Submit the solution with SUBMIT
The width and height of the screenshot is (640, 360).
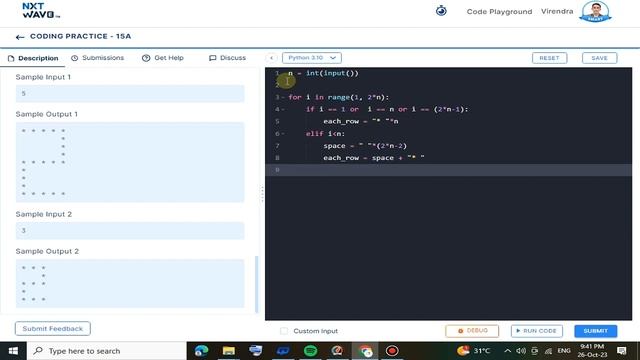(596, 331)
